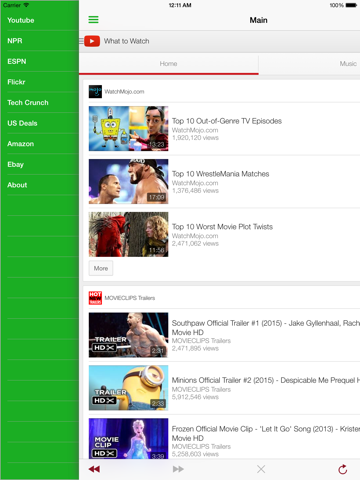Open the MOVIECLIPS Trailers HOT avatar
360x480 pixels.
click(95, 298)
